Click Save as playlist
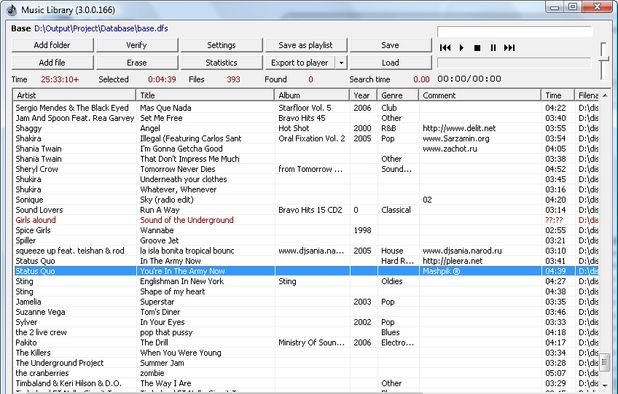 [305, 45]
